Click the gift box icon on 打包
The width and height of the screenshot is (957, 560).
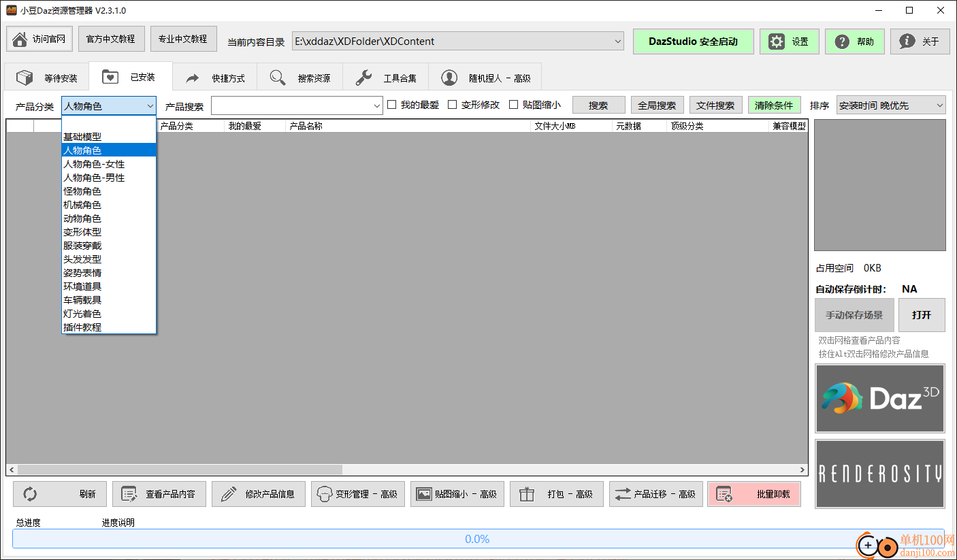point(527,494)
